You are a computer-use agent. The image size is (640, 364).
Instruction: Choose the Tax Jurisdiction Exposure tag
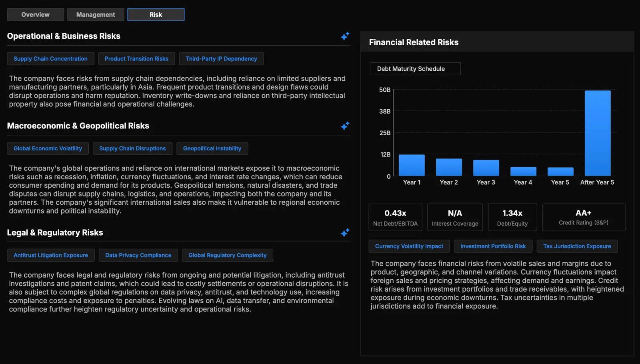(577, 246)
